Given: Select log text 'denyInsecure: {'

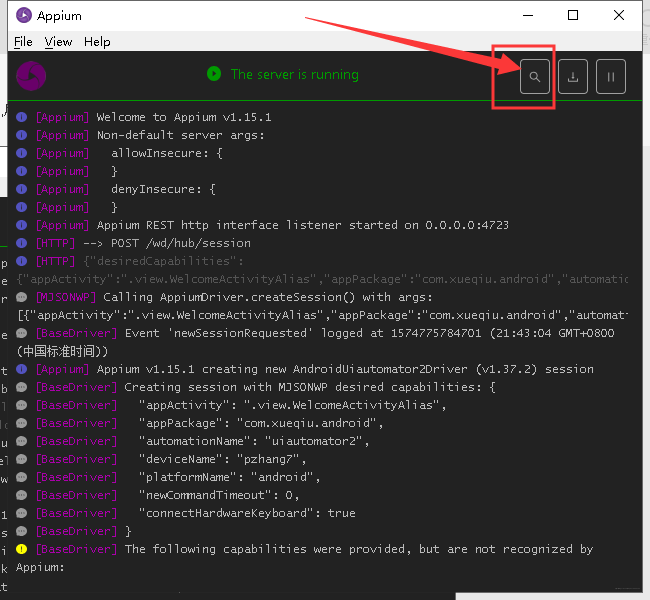Looking at the screenshot, I should coord(163,189).
